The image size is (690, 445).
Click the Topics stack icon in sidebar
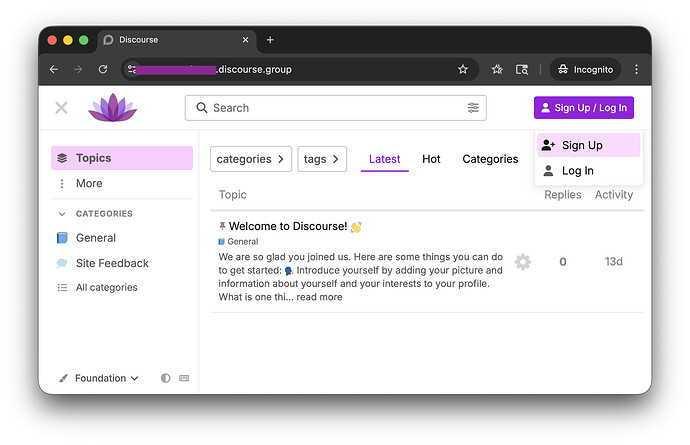click(x=62, y=158)
